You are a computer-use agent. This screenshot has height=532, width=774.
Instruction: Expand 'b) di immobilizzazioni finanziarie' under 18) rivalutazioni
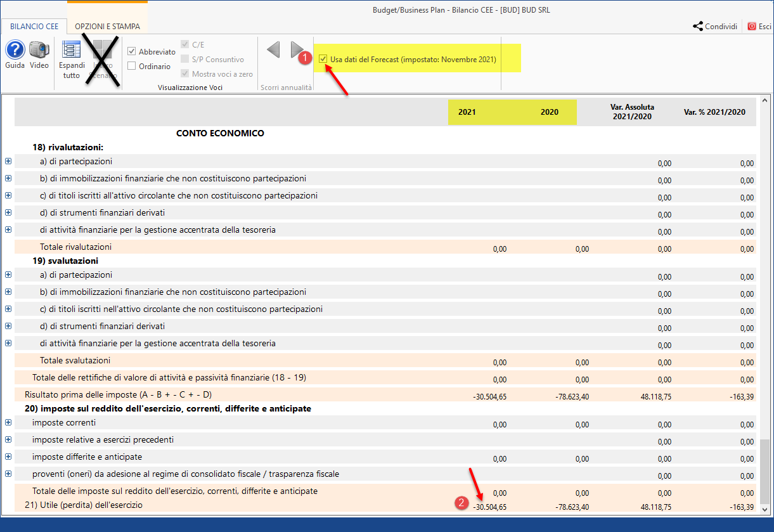[8, 178]
